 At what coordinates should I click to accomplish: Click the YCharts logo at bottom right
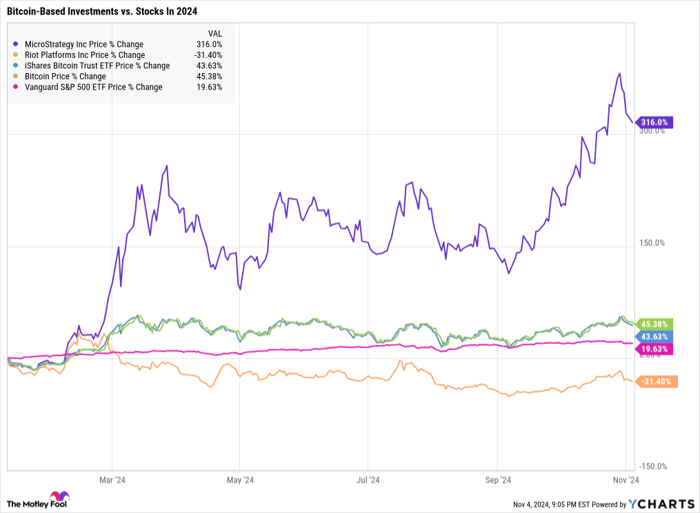click(x=658, y=500)
